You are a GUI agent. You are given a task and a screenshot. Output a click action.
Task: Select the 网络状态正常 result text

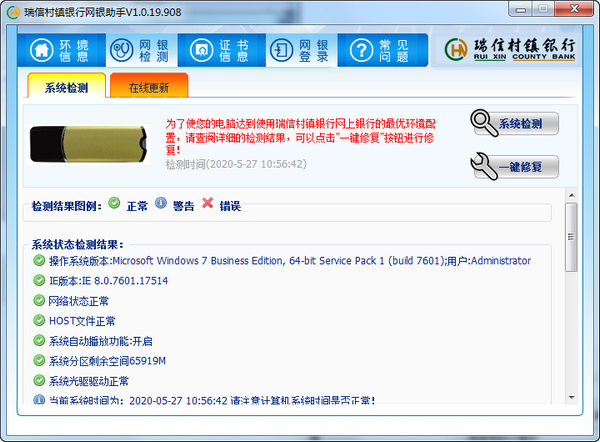(x=78, y=301)
